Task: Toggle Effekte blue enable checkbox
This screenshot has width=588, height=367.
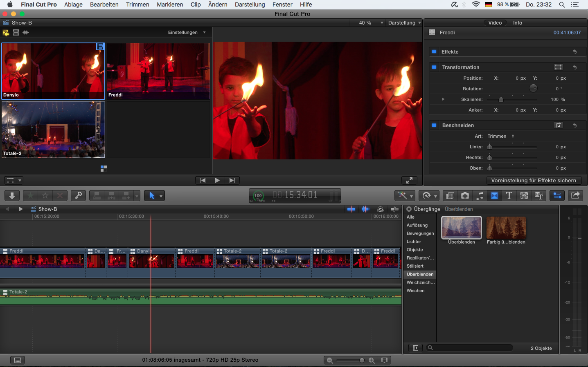Action: tap(434, 52)
